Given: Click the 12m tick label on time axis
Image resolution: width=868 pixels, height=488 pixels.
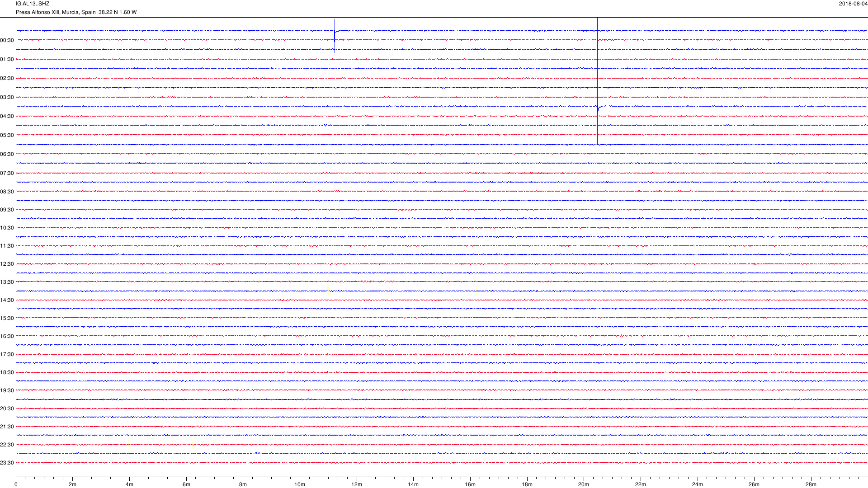Looking at the screenshot, I should 357,484.
